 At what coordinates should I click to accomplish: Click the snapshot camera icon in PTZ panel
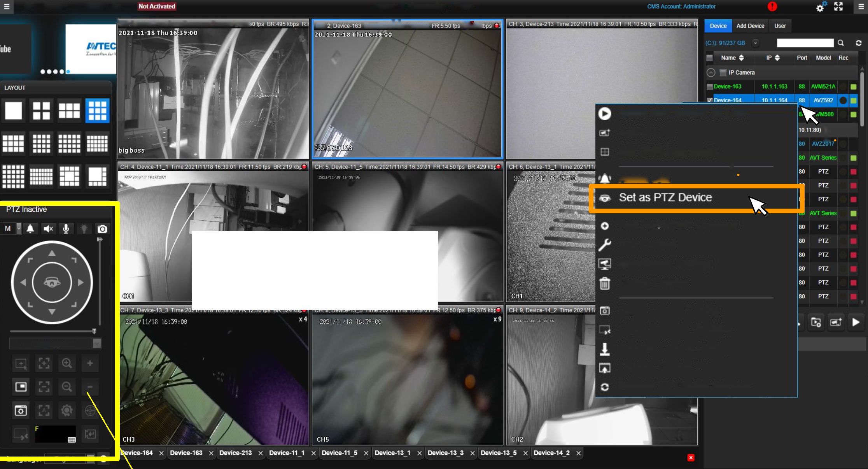tap(102, 229)
